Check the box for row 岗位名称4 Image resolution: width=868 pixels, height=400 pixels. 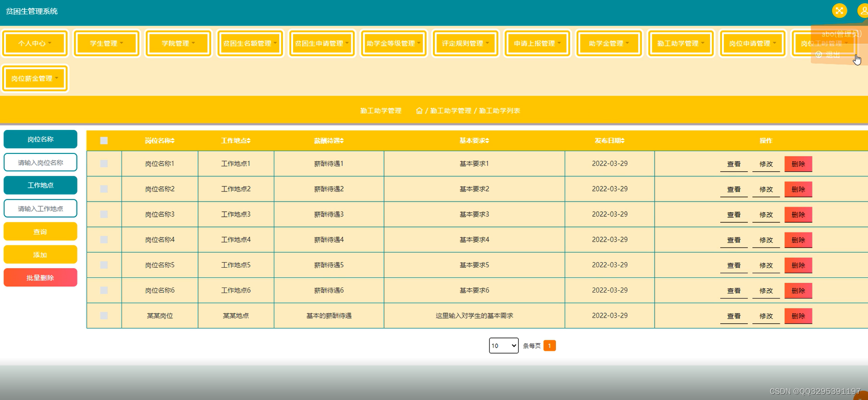(104, 240)
